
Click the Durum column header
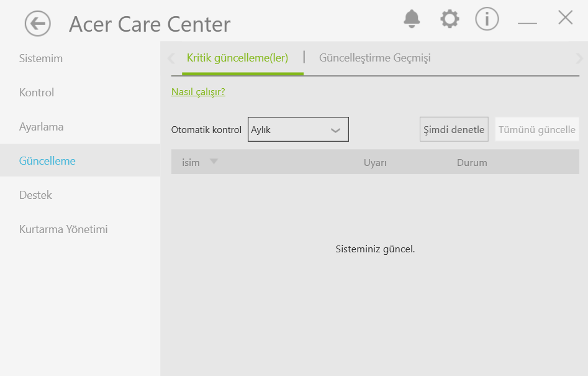(472, 162)
